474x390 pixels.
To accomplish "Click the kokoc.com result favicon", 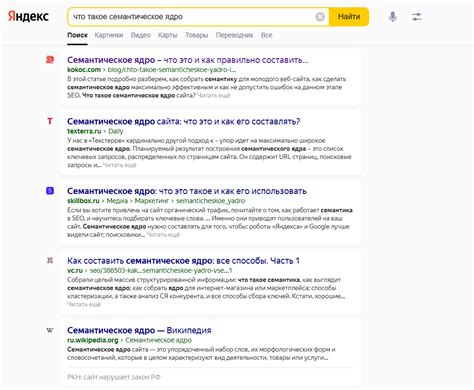I will pos(50,60).
